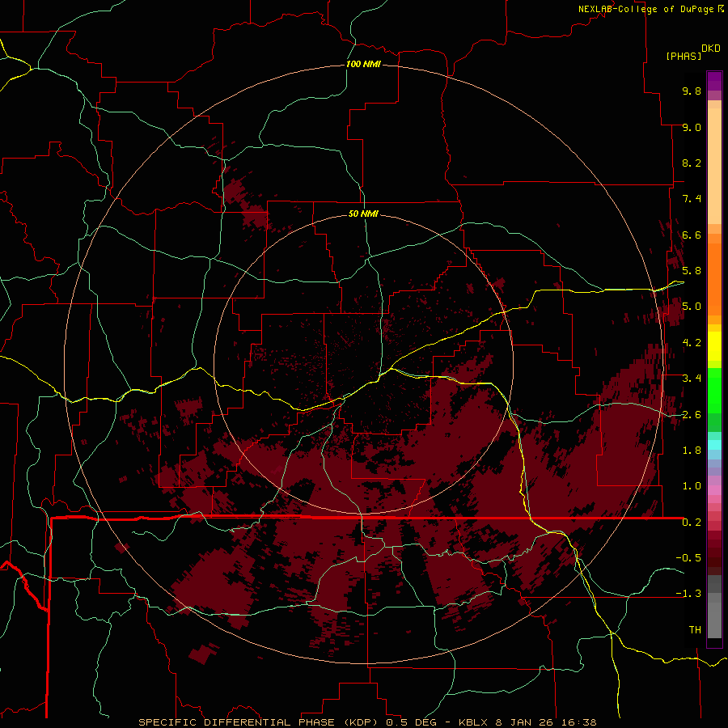Click the 4.2 scale value

[x=692, y=343]
